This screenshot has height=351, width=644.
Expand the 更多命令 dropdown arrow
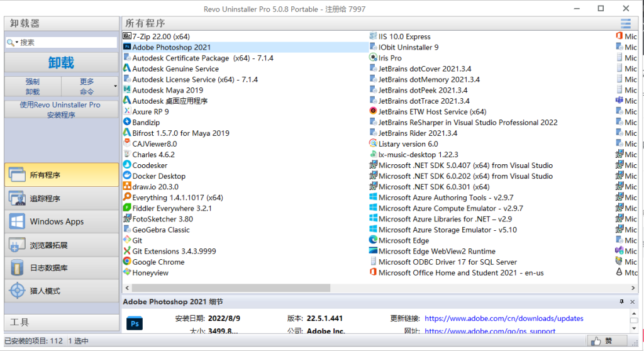tap(115, 86)
